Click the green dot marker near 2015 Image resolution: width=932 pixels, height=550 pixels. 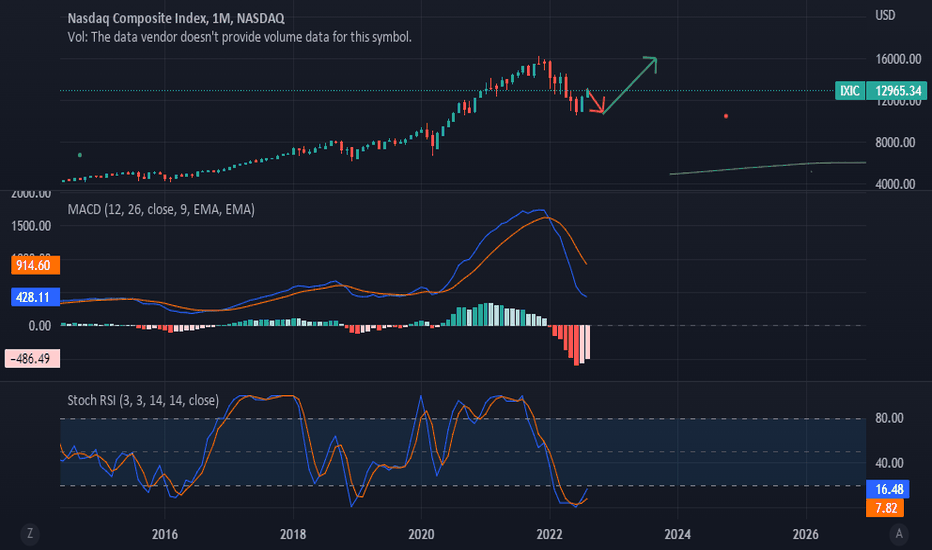[80, 155]
